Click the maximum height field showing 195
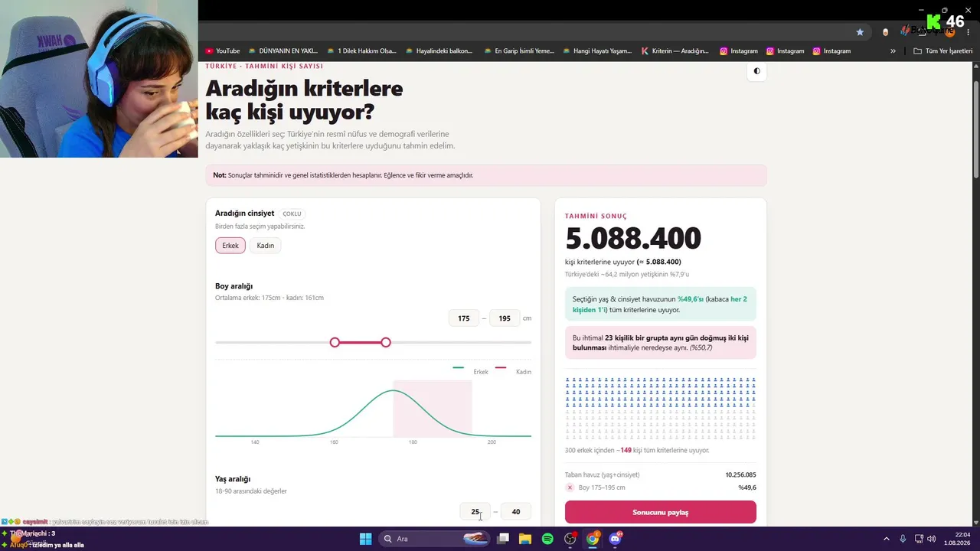 click(505, 318)
